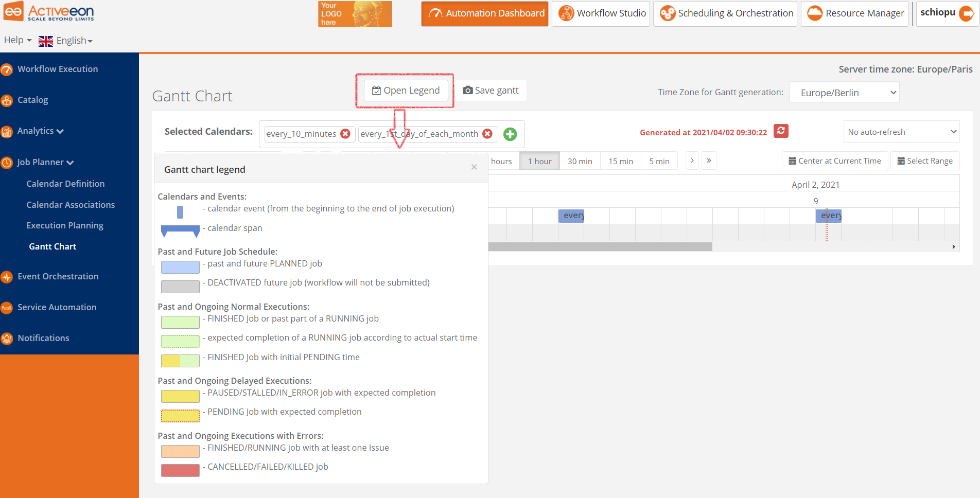Click the Catalog sidebar icon
Screen dimensions: 980x498
tap(7, 100)
